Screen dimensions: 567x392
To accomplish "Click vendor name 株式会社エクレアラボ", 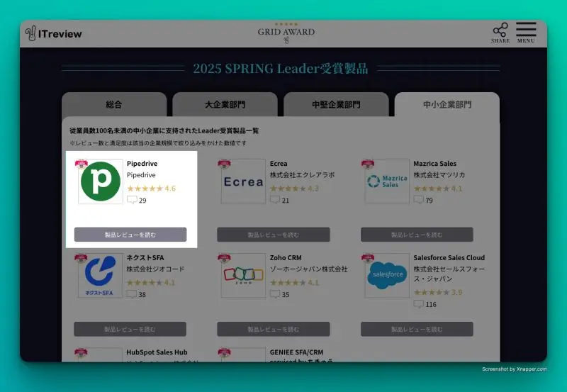I will pyautogui.click(x=303, y=174).
